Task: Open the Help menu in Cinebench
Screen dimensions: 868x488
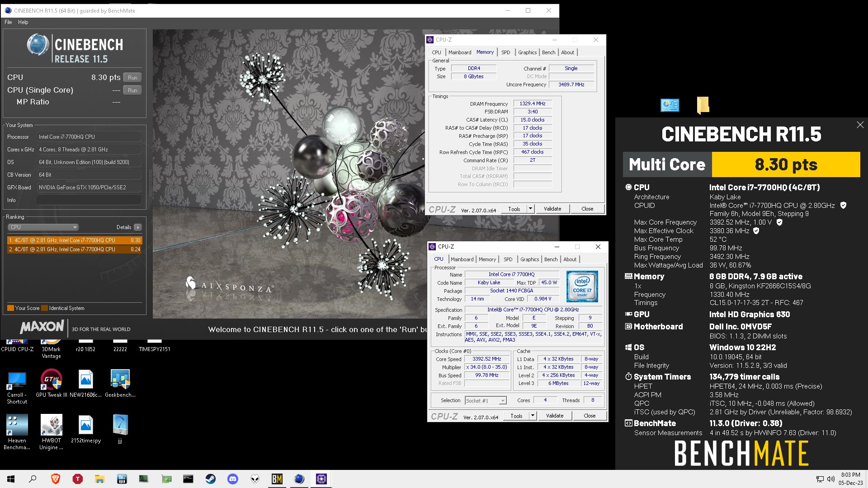Action: pyautogui.click(x=23, y=22)
